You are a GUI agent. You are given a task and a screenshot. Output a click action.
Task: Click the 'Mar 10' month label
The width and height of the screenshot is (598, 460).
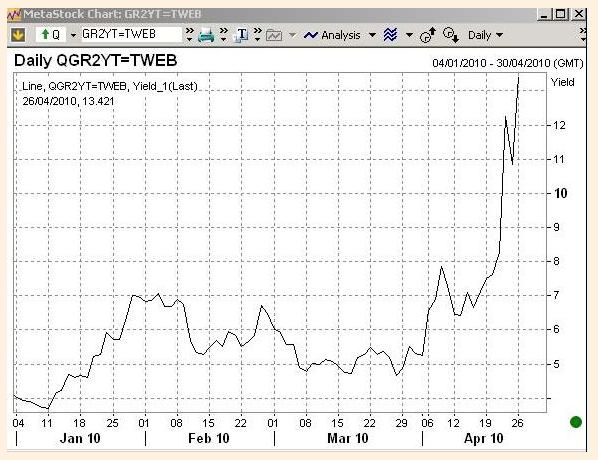click(348, 438)
